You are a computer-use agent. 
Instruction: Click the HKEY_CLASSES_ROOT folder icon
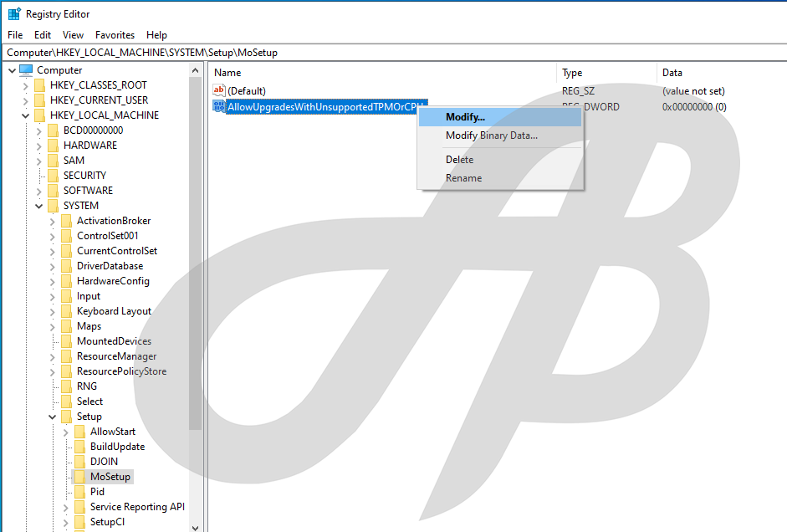coord(39,85)
